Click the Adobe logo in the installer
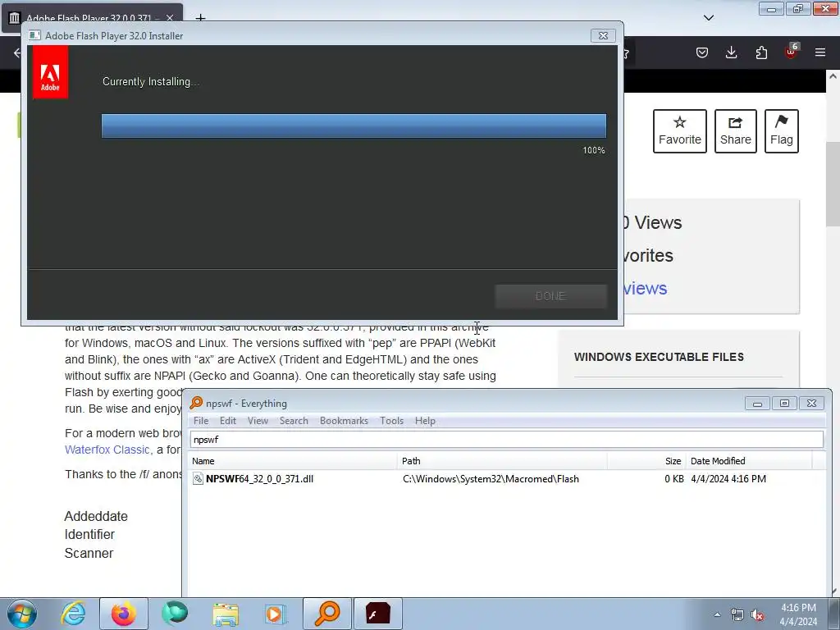This screenshot has height=630, width=840. point(50,72)
